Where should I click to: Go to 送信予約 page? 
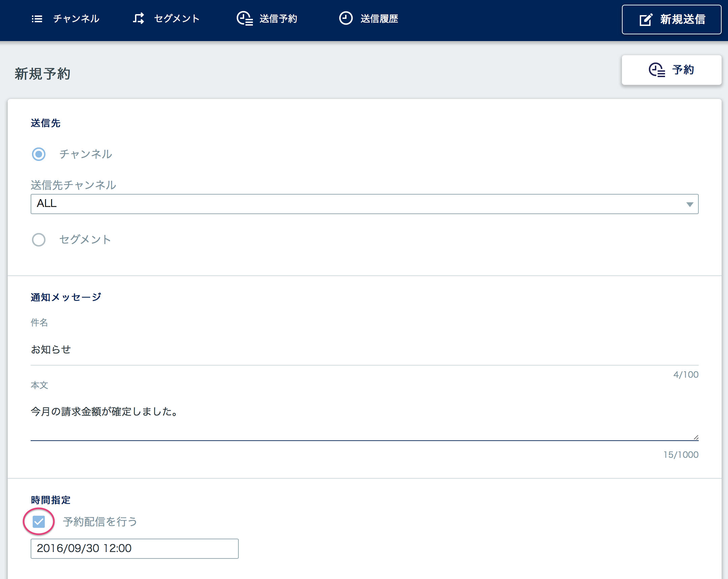(x=267, y=19)
